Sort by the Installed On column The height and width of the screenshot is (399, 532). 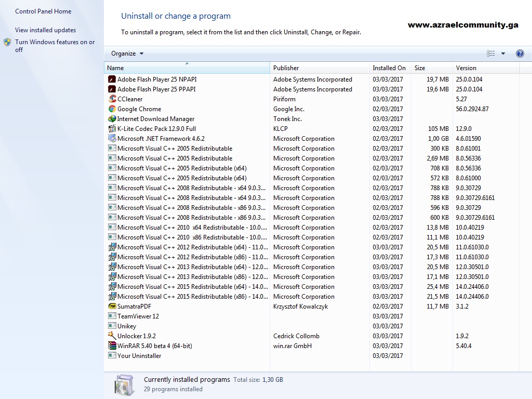390,68
